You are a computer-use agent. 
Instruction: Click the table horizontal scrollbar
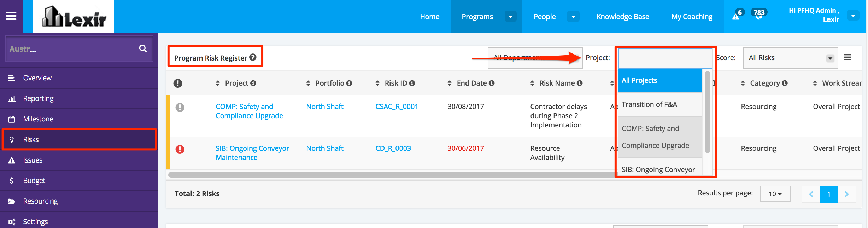coord(392,175)
